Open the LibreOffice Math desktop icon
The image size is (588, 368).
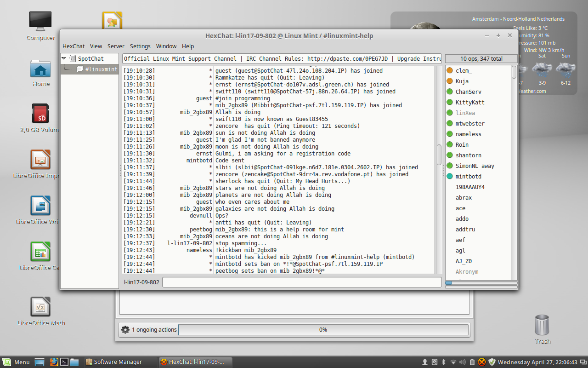click(40, 307)
